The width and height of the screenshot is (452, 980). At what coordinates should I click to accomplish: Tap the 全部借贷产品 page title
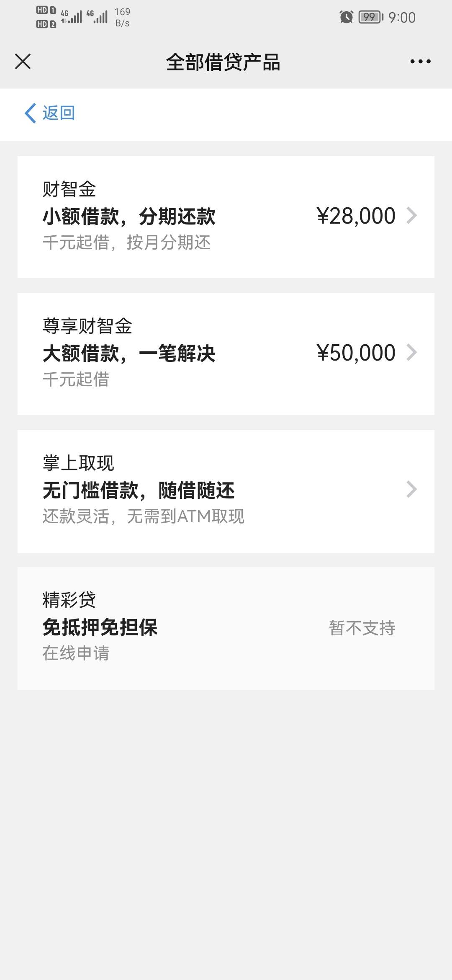pos(223,62)
